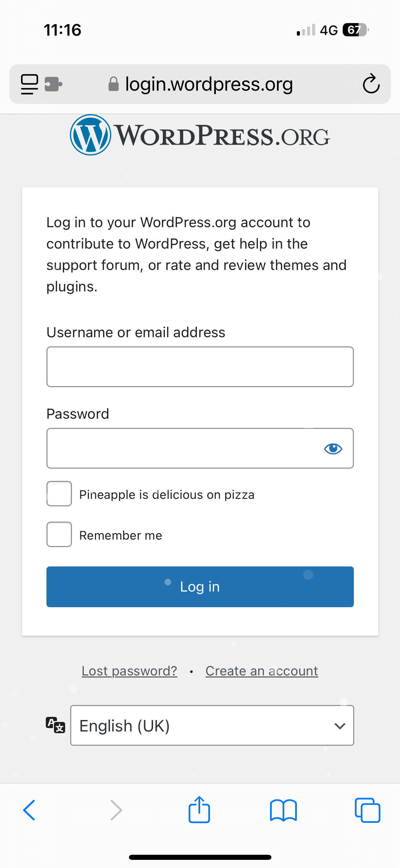Check Pineapple is delicious on pizza
400x868 pixels.
(x=59, y=494)
